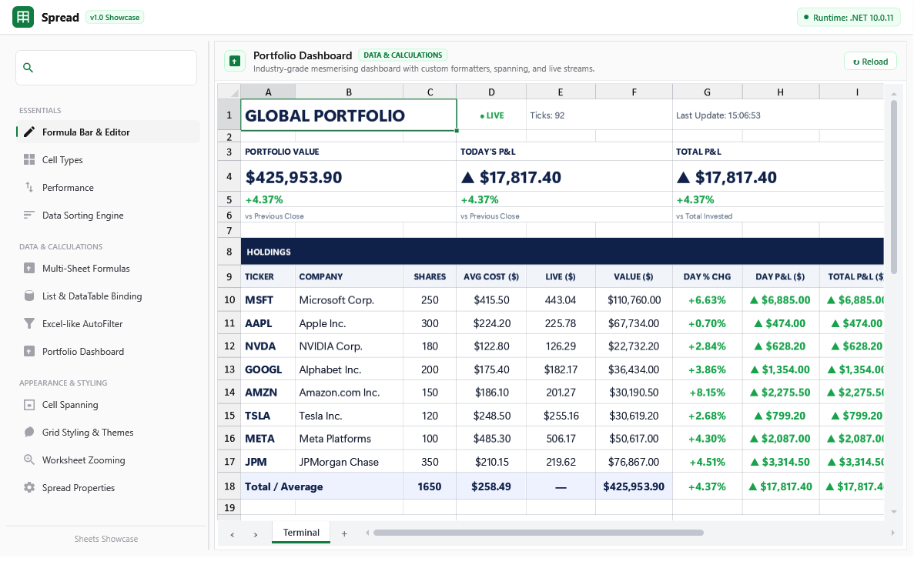Select the Total / Average cell
The height and width of the screenshot is (585, 924).
(322, 486)
